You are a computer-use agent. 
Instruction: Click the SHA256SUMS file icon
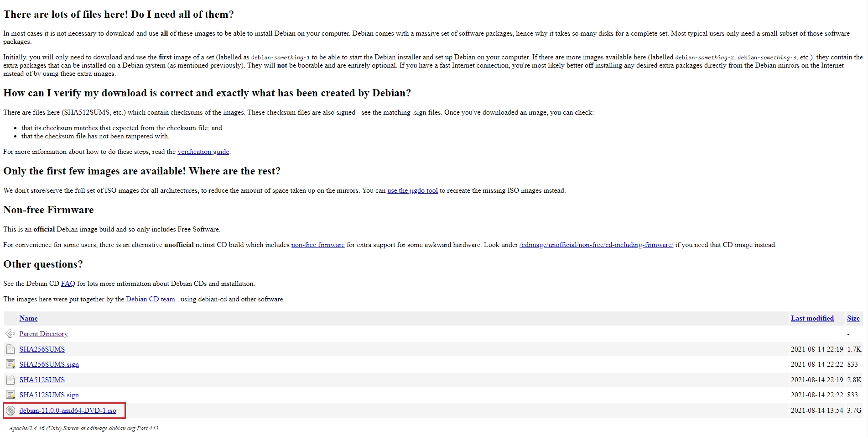tap(10, 349)
